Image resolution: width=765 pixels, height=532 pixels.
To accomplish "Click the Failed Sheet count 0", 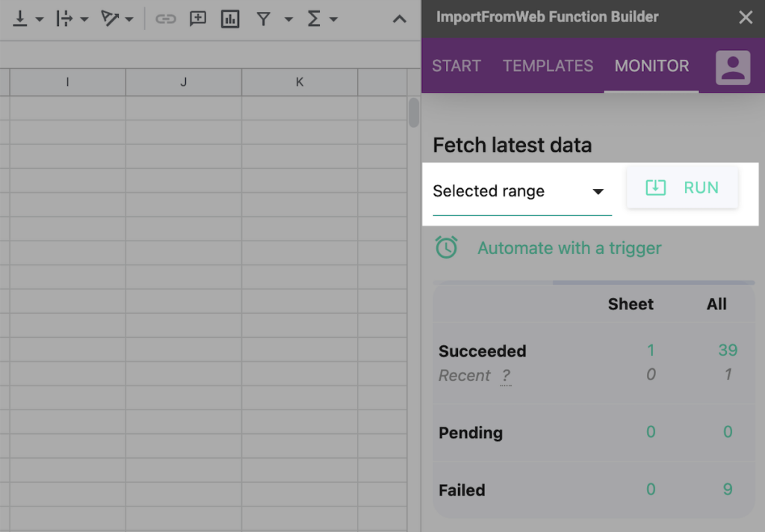I will (x=651, y=489).
